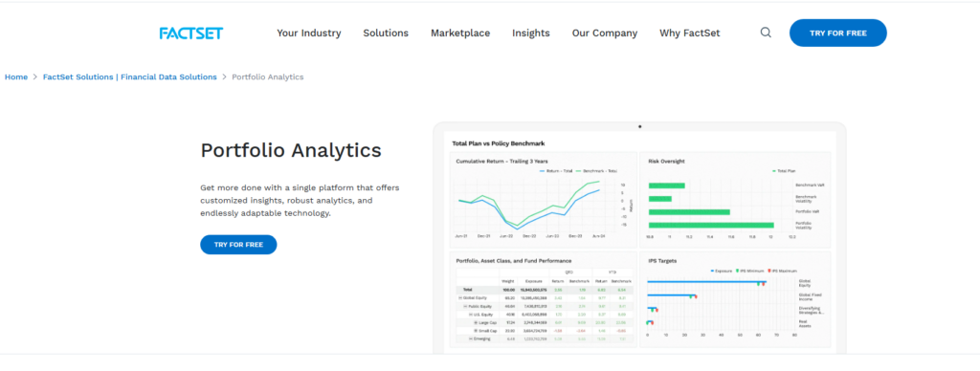Click the Weight column header

507,281
